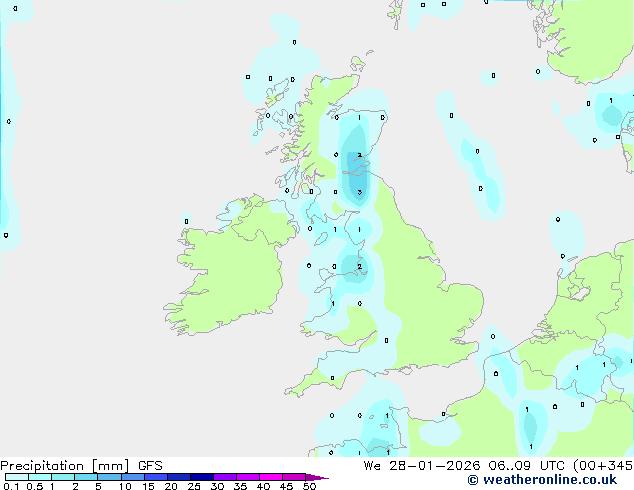Click the legend value '50'
Image resolution: width=634 pixels, height=490 pixels.
pyautogui.click(x=309, y=486)
